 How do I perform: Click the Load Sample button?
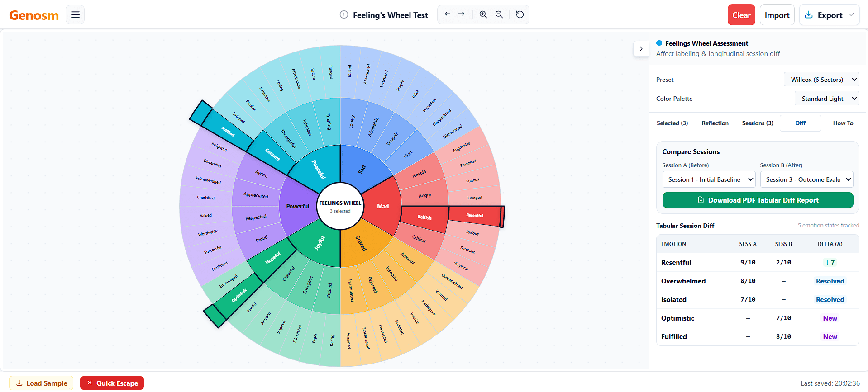coord(42,383)
